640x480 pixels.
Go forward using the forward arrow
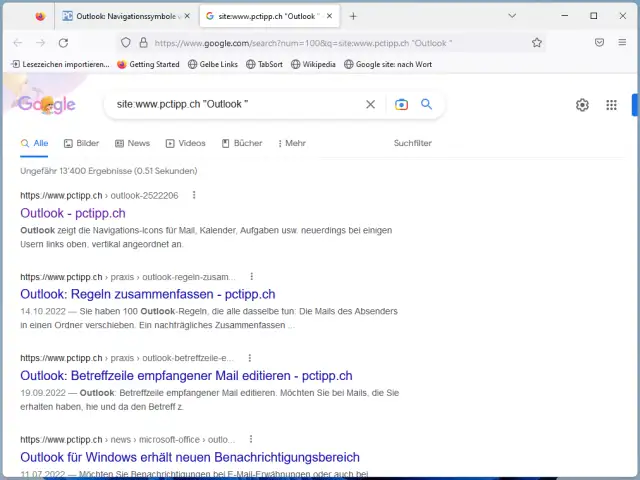[40, 43]
